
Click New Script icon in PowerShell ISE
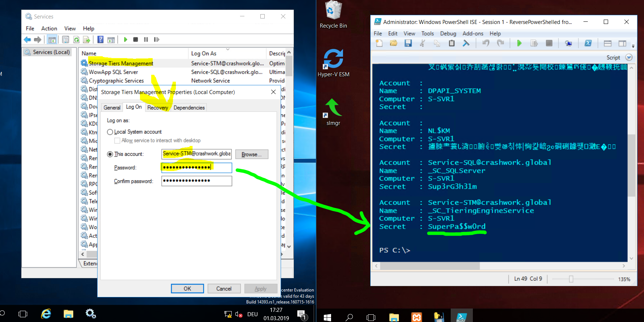click(x=379, y=43)
